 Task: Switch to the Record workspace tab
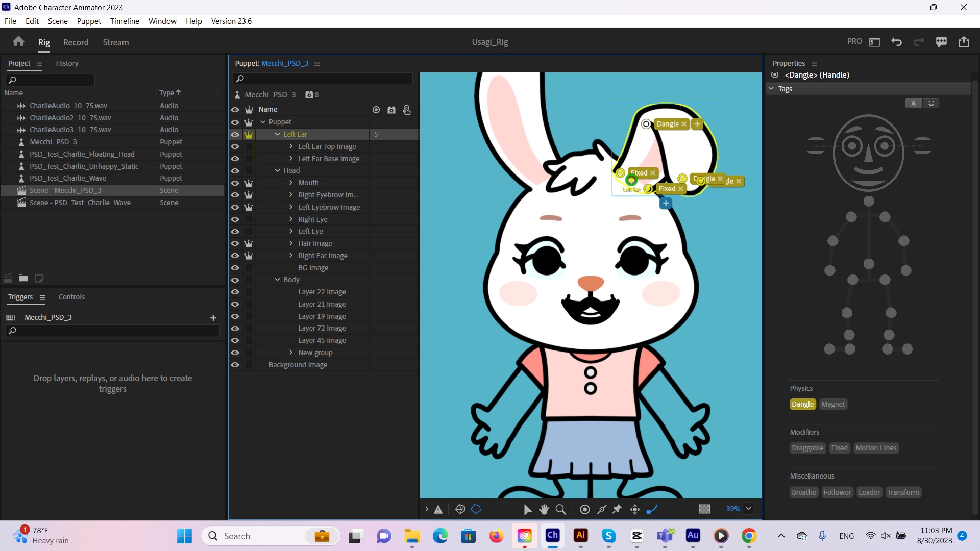point(76,42)
